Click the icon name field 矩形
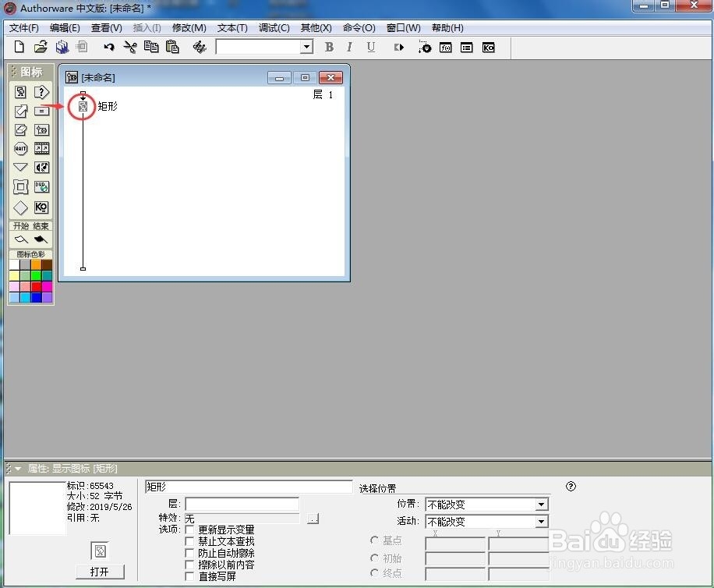This screenshot has height=588, width=714. click(249, 487)
